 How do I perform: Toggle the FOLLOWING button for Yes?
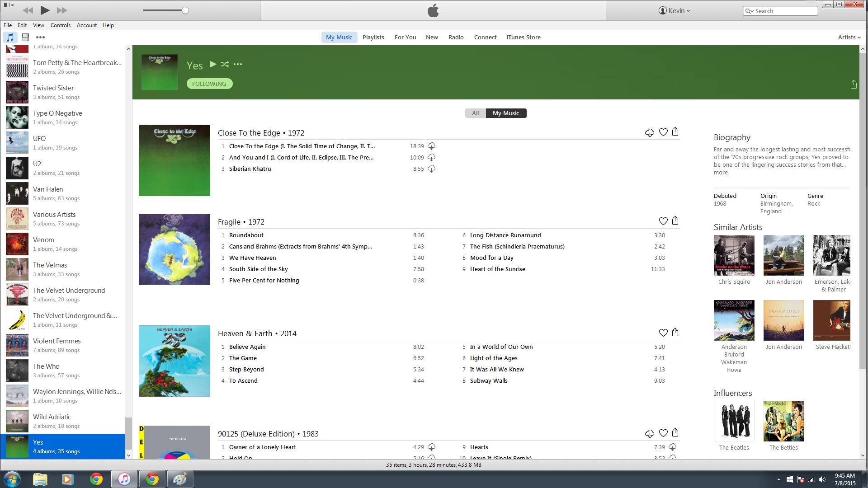pyautogui.click(x=209, y=84)
